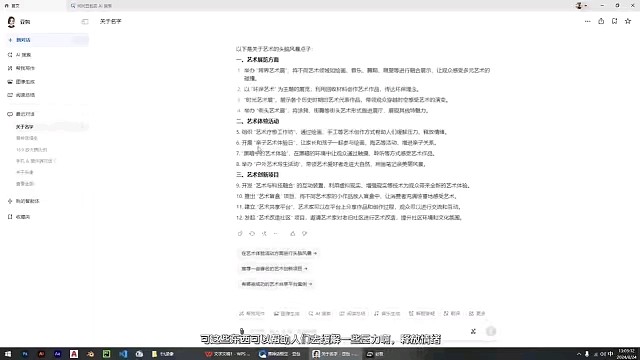Open the 豆包 profile avatar
The width and height of the screenshot is (640, 360).
[x=11, y=22]
